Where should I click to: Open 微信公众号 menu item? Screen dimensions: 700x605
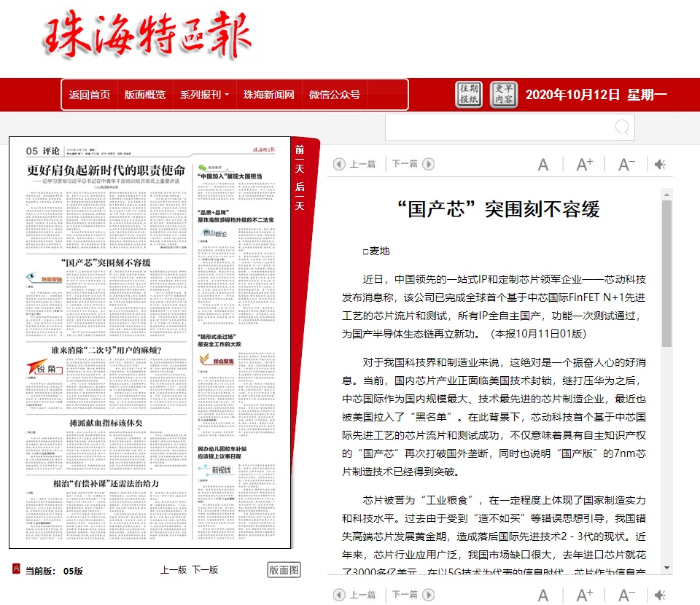click(x=334, y=95)
